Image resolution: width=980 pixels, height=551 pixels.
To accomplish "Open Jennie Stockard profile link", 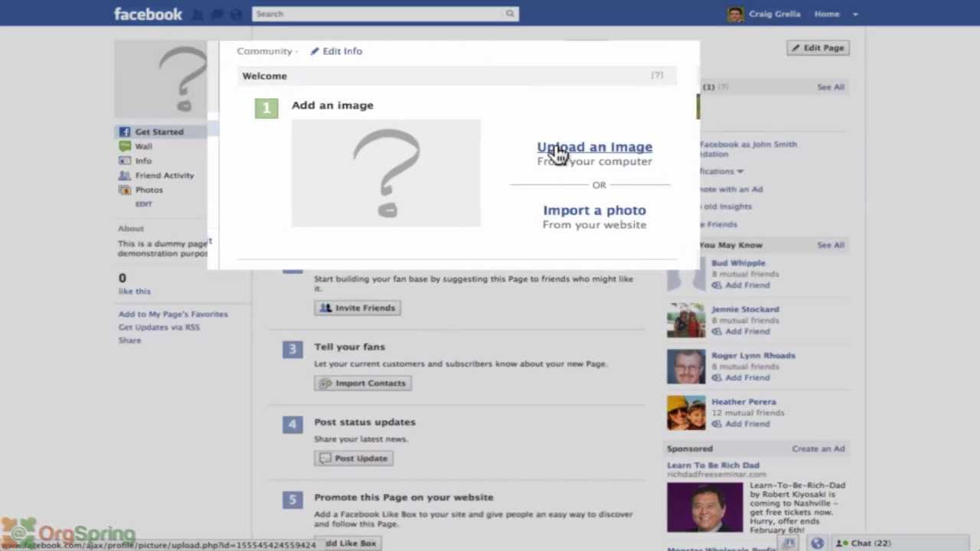I will [x=745, y=309].
